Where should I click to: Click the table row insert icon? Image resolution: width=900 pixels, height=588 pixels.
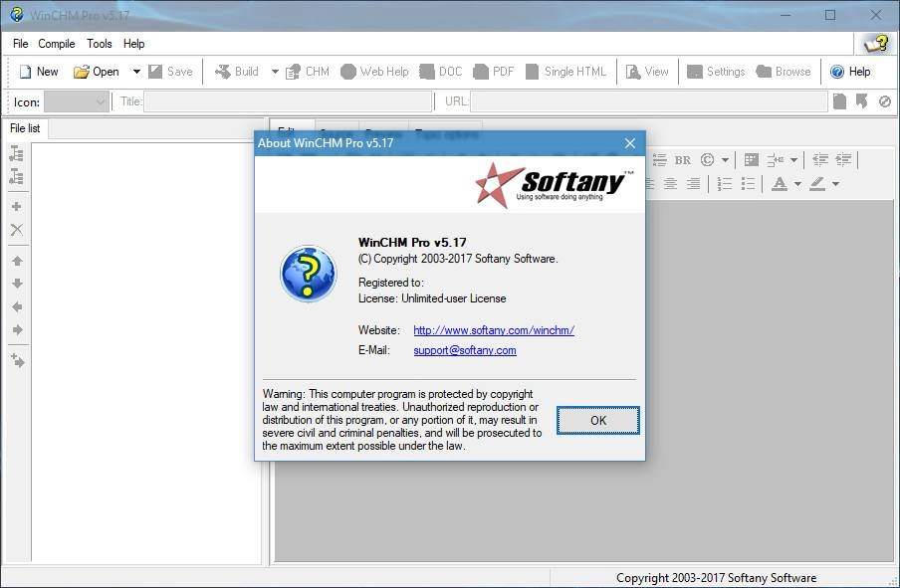(776, 160)
